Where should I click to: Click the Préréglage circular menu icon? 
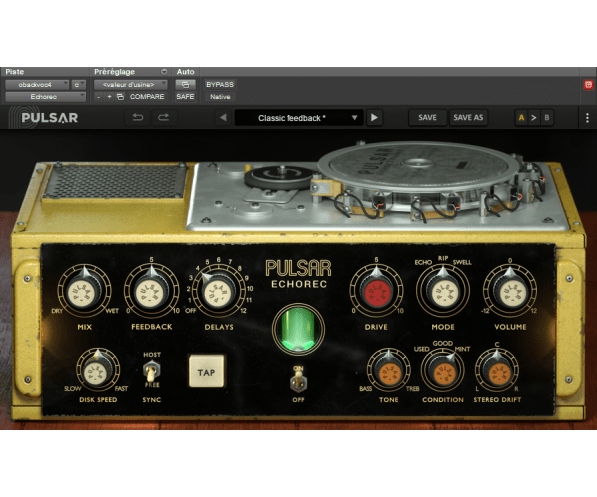[164, 72]
